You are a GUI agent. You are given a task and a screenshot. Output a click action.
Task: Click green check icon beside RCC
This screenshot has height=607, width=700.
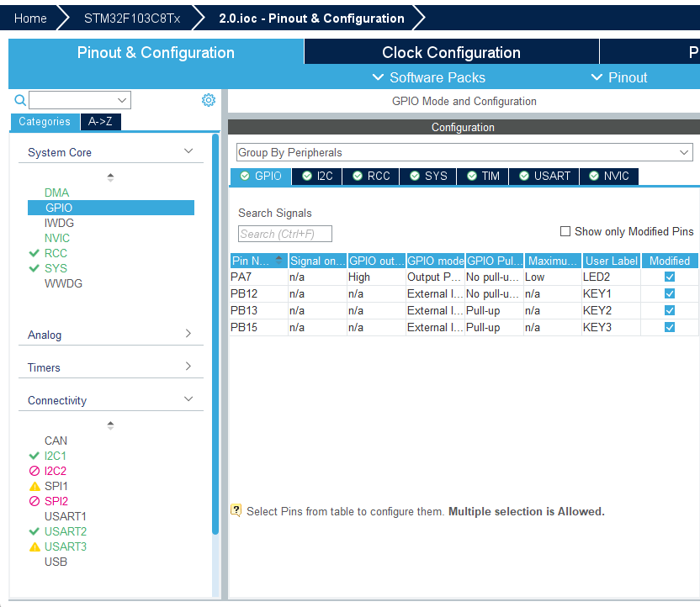point(34,253)
